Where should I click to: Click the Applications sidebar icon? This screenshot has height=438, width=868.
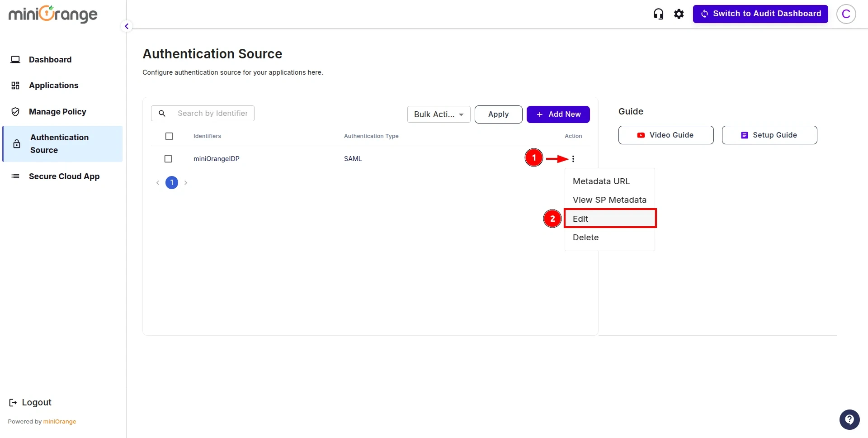point(15,86)
